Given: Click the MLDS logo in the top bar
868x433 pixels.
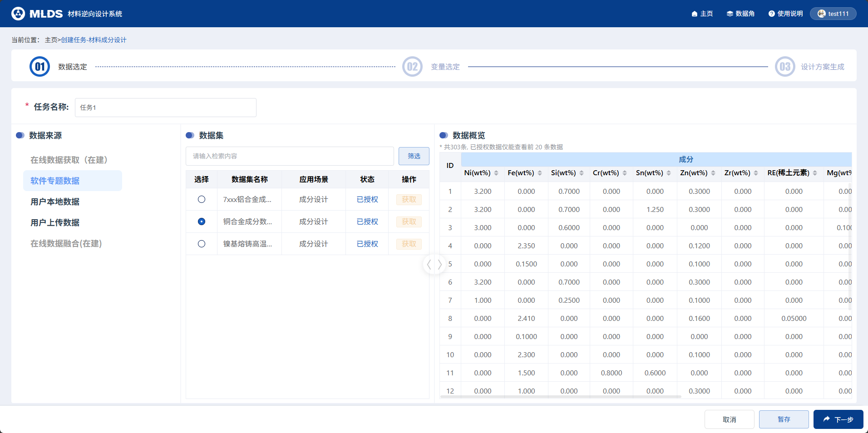Looking at the screenshot, I should tap(18, 13).
